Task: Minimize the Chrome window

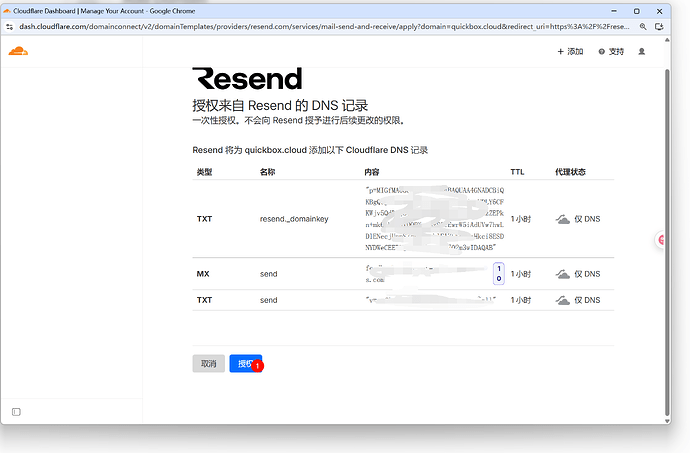Action: [614, 11]
